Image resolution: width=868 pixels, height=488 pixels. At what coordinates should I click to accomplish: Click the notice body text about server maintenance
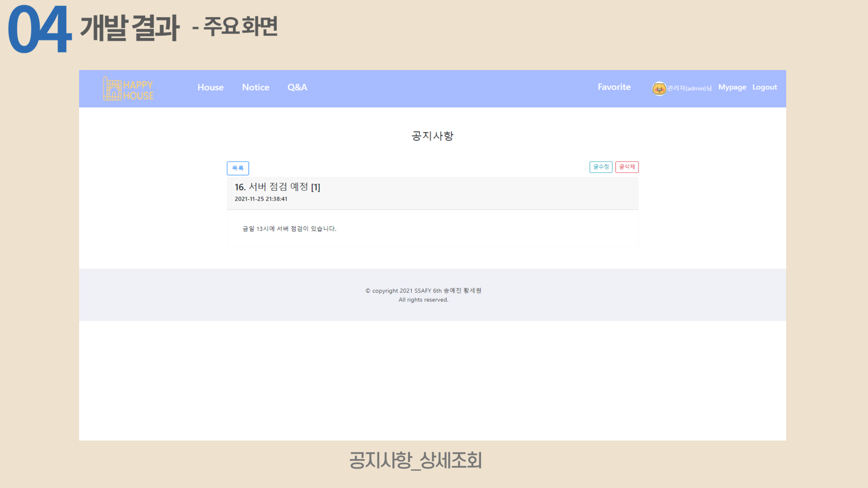(x=290, y=229)
